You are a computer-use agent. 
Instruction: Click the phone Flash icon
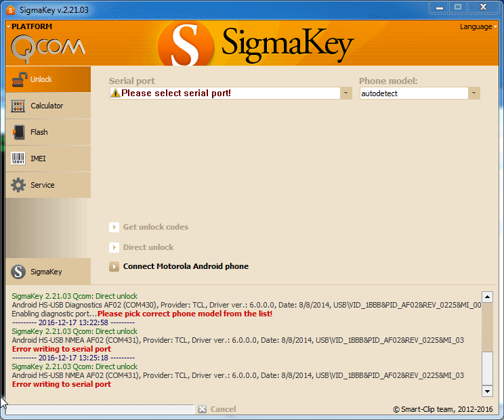coord(19,132)
